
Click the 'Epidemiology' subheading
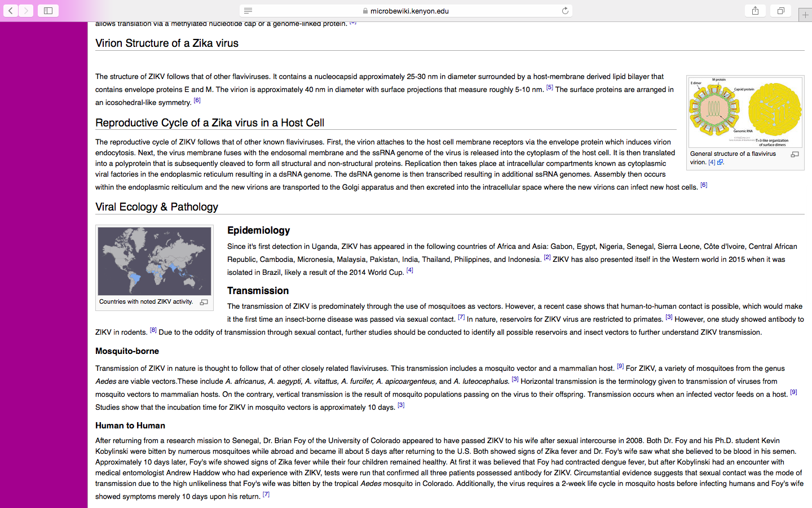pyautogui.click(x=258, y=230)
